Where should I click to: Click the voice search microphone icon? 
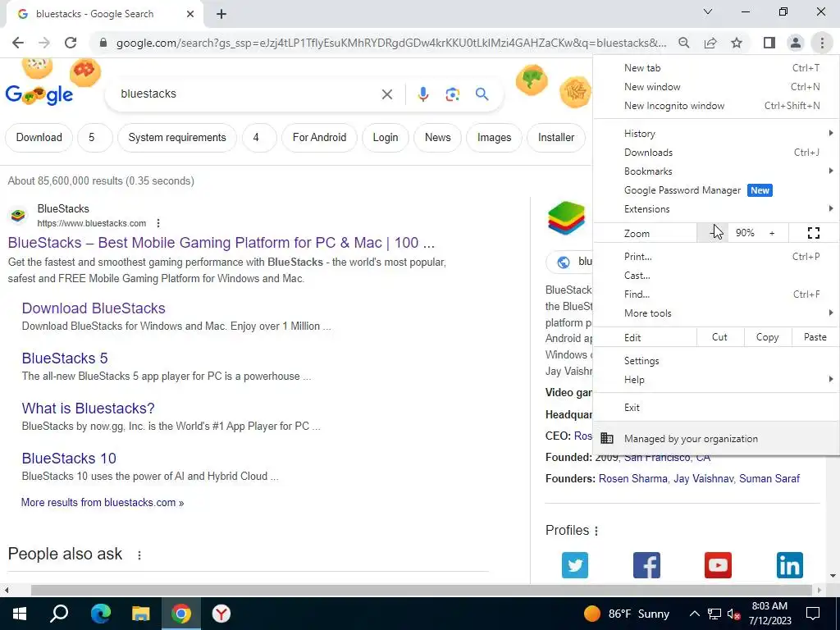point(422,94)
